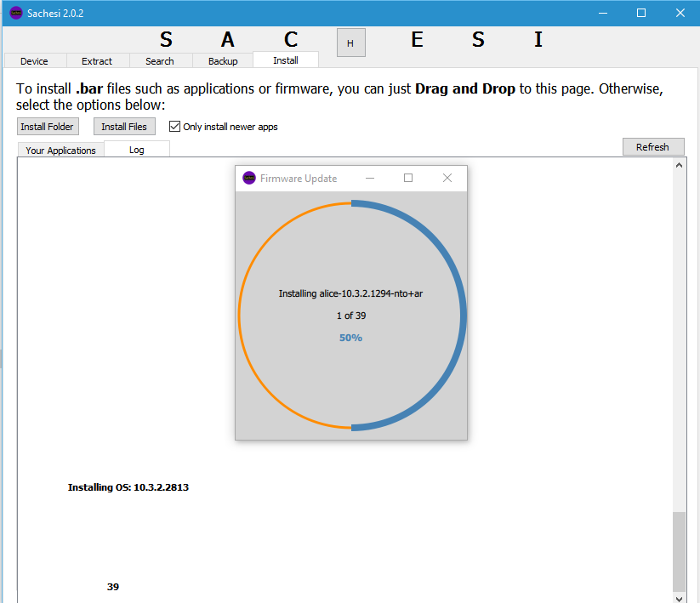Screen dimensions: 700x603
Task: Switch to the Device tab
Action: (34, 61)
